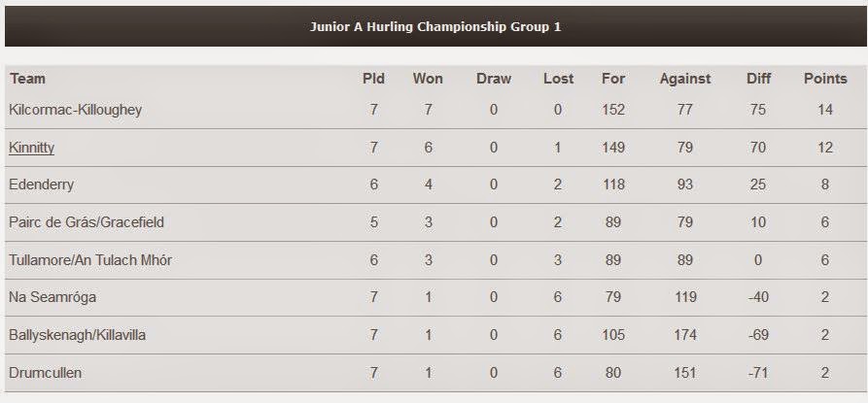Click the Against column header
Viewport: 868px width, 403px height.
pos(685,79)
